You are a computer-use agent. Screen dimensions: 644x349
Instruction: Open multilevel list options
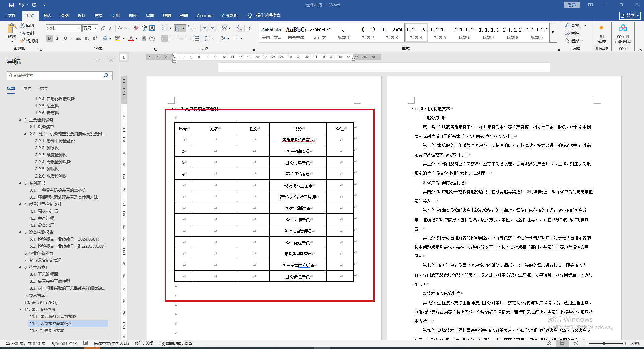193,28
